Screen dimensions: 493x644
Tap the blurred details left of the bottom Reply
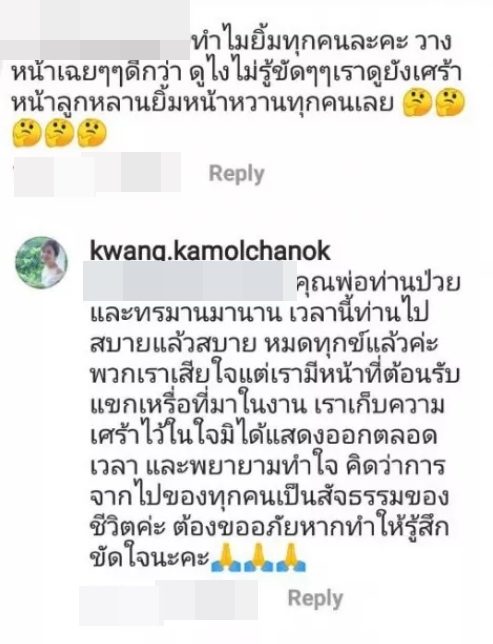click(168, 600)
